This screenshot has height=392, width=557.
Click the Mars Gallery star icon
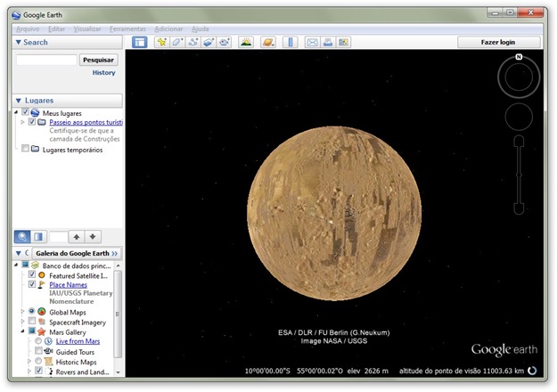click(42, 331)
